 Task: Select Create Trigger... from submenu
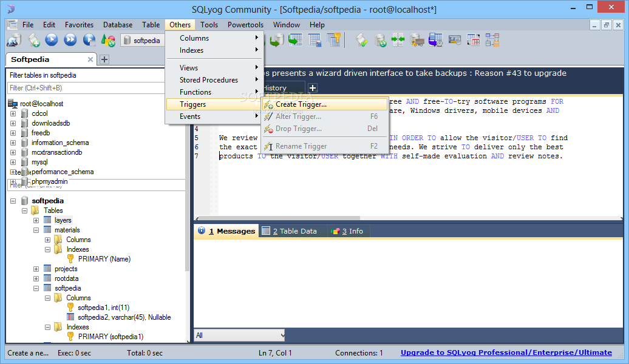coord(325,104)
